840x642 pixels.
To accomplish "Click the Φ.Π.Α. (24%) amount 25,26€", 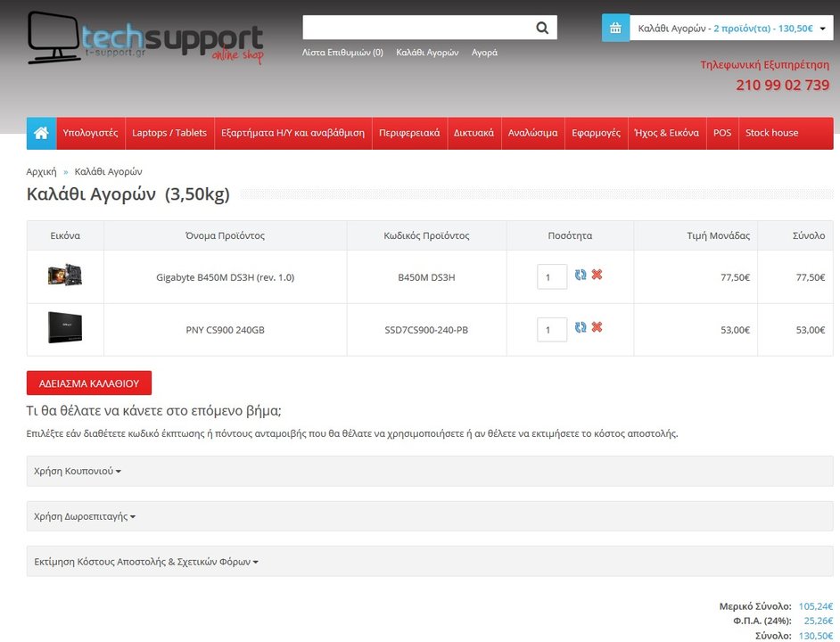I will (x=819, y=621).
